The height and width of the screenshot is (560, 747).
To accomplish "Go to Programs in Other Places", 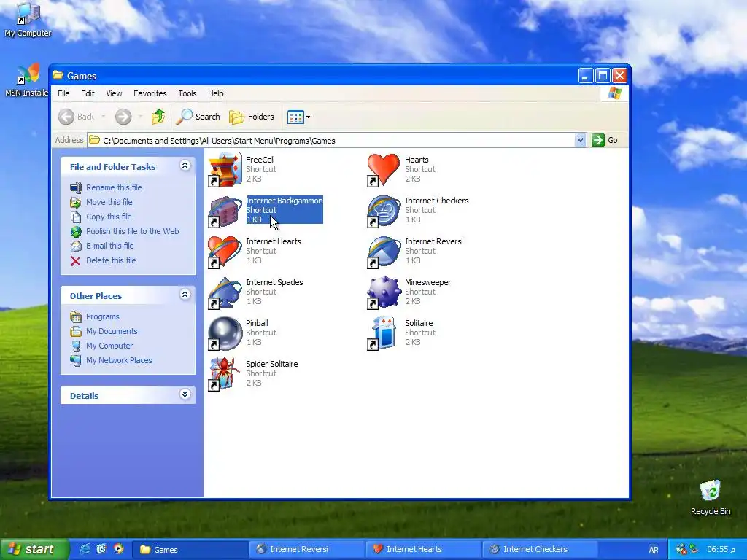I will 102,316.
